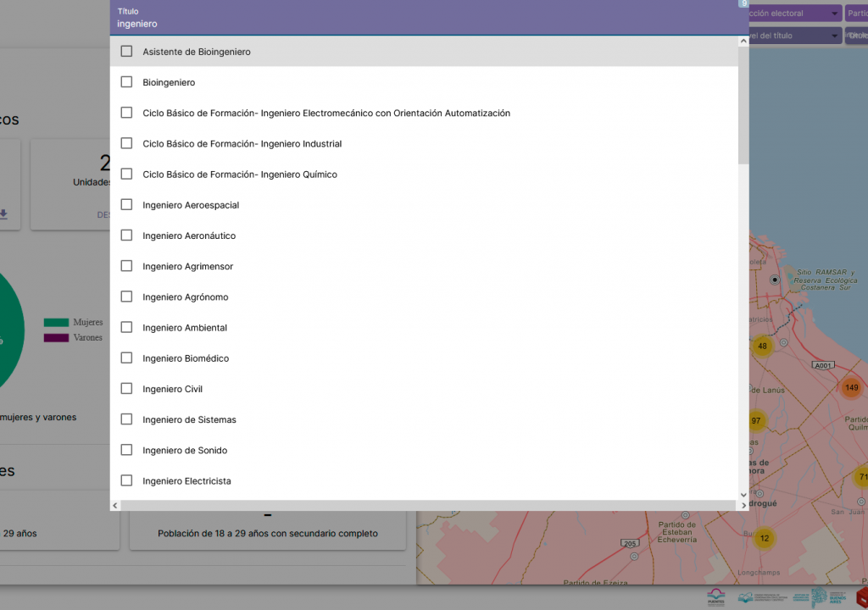Select the Ingeniero Aeroespacial checkbox

(x=126, y=205)
